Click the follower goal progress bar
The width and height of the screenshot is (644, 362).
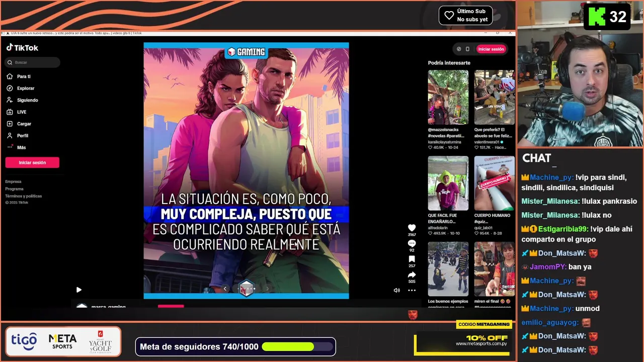(298, 346)
